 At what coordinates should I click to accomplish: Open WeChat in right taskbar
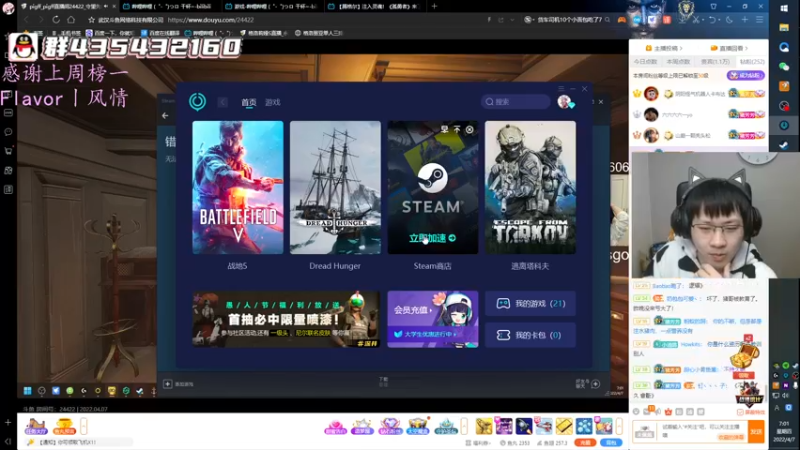tap(784, 67)
